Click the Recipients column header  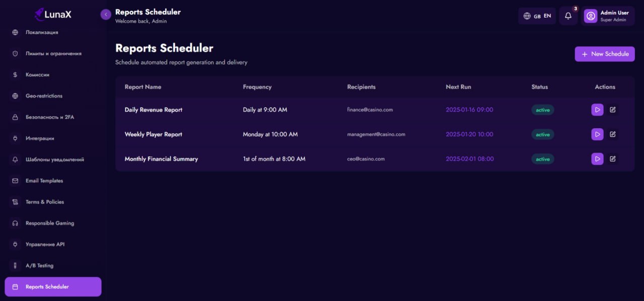tap(361, 87)
